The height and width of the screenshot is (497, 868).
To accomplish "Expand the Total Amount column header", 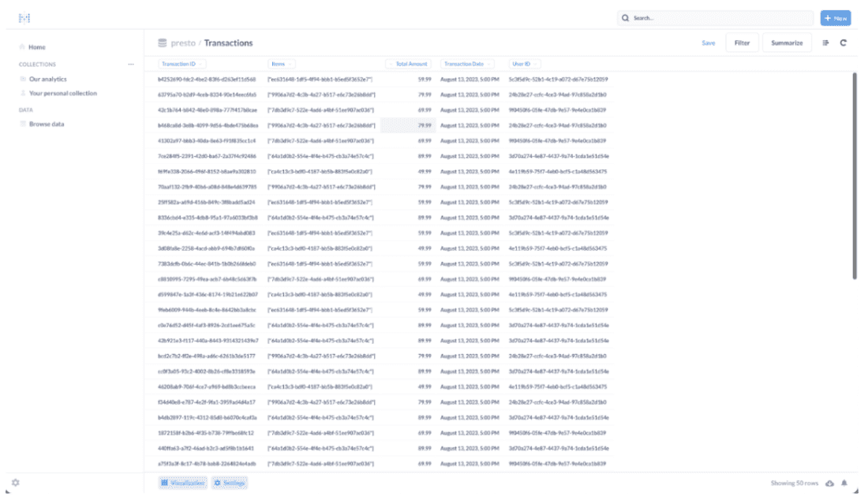I will coord(409,64).
